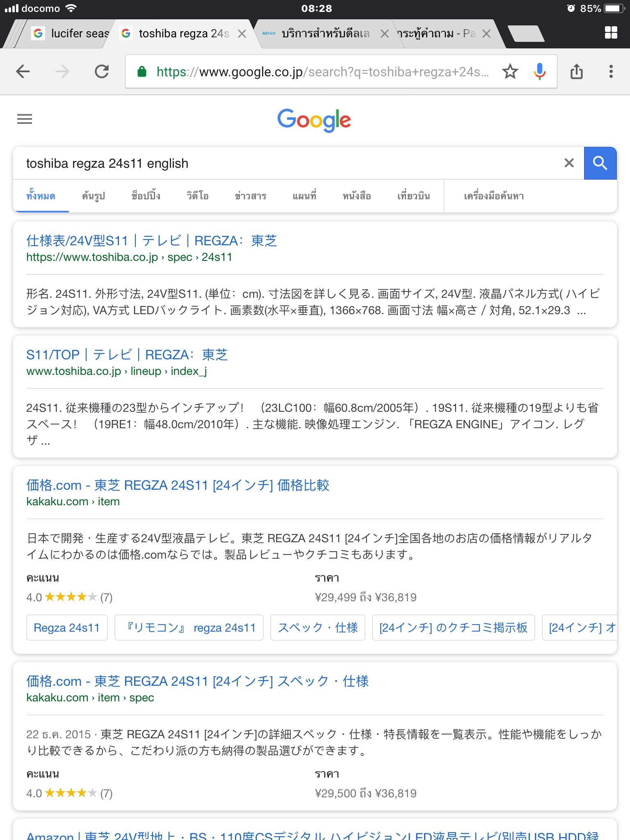The width and height of the screenshot is (630, 840).
Task: Expand เครื่องมือค้นหา search tools
Action: click(494, 196)
